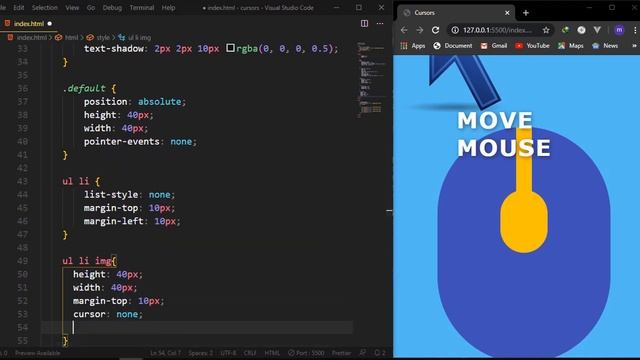Select the index.html editor tab
The image size is (640, 360).
pyautogui.click(x=28, y=24)
